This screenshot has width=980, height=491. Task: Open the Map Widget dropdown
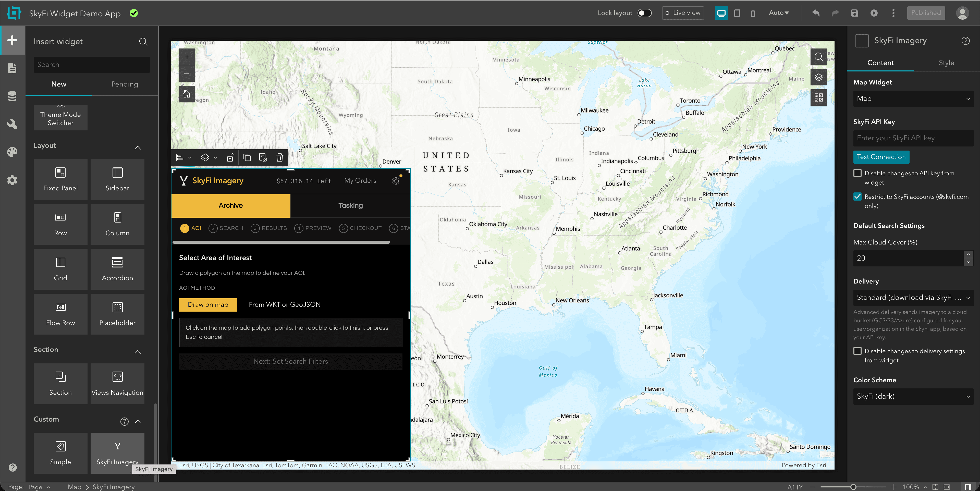(x=913, y=99)
